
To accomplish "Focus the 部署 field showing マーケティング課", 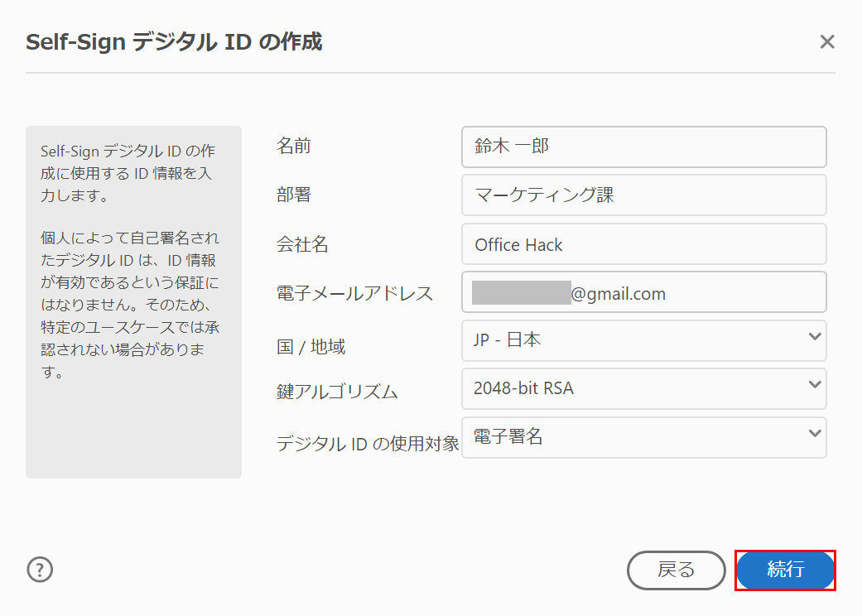I will click(643, 195).
